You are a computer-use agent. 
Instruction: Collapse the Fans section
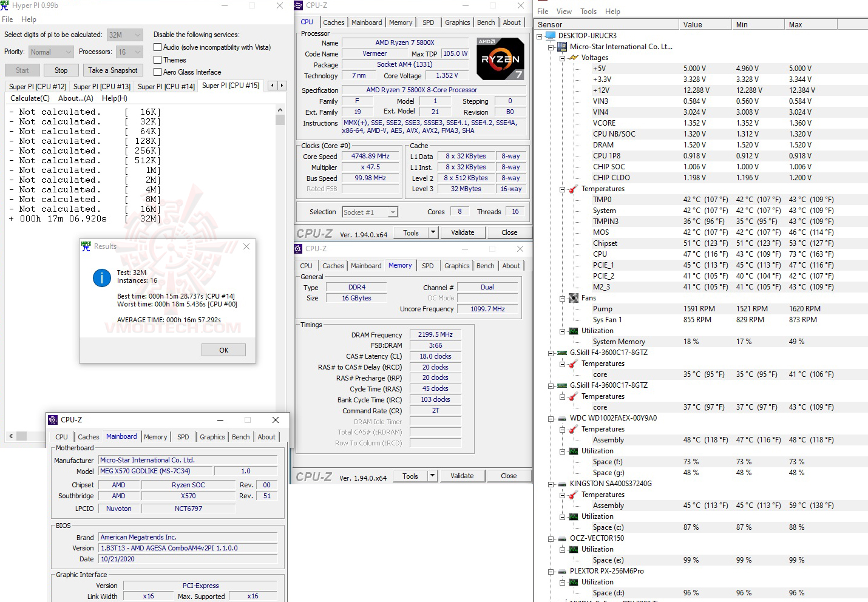(563, 298)
